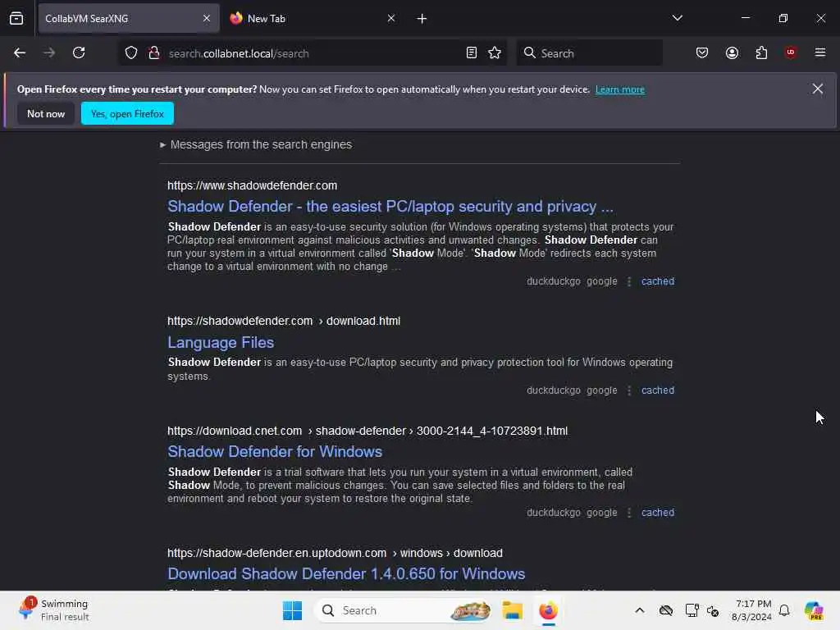Image resolution: width=840 pixels, height=630 pixels.
Task: Click the Windows taskbar Search box
Action: [403, 610]
